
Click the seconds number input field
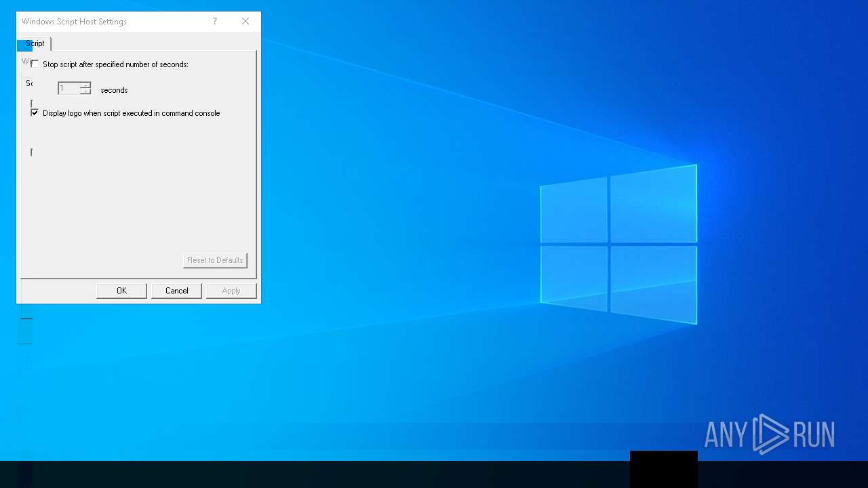tap(68, 89)
